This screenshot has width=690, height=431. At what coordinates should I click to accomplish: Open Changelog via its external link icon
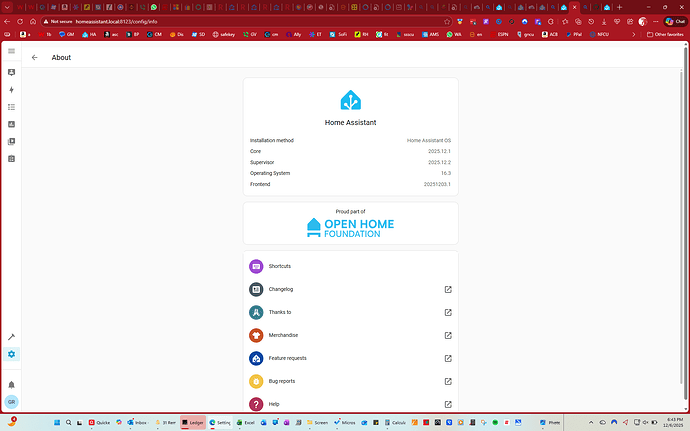click(448, 289)
